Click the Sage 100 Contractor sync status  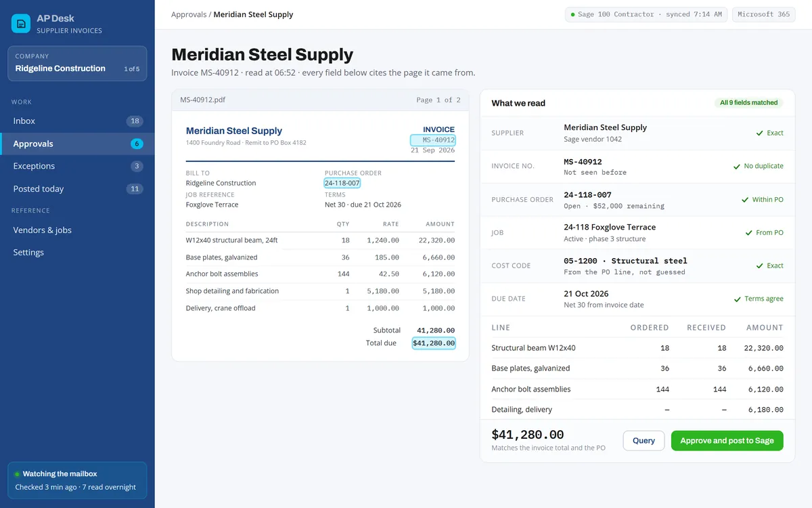[x=646, y=14]
